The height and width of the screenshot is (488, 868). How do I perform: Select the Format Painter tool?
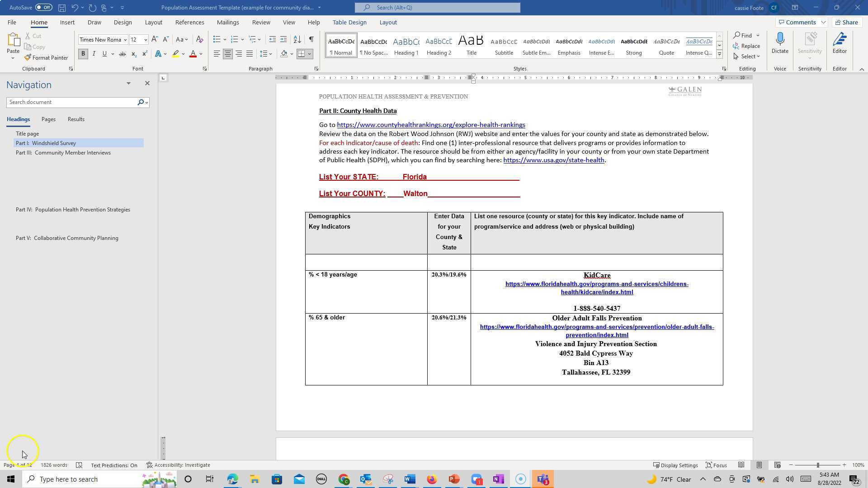click(47, 57)
